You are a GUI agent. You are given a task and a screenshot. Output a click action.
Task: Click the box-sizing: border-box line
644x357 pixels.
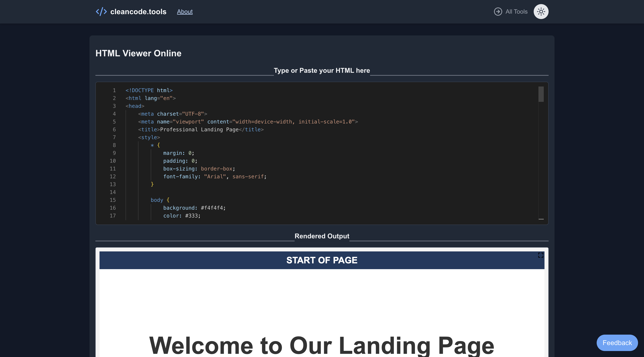(199, 169)
